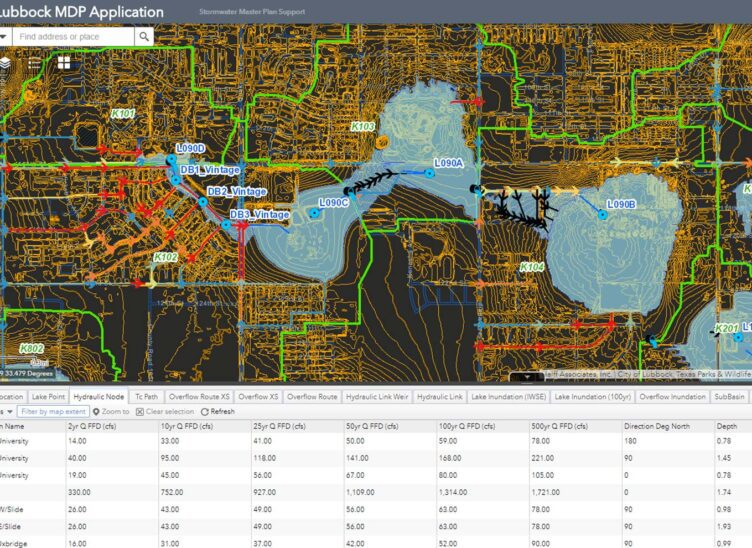Switch to Lake Inundation (100yr) tab

[592, 397]
